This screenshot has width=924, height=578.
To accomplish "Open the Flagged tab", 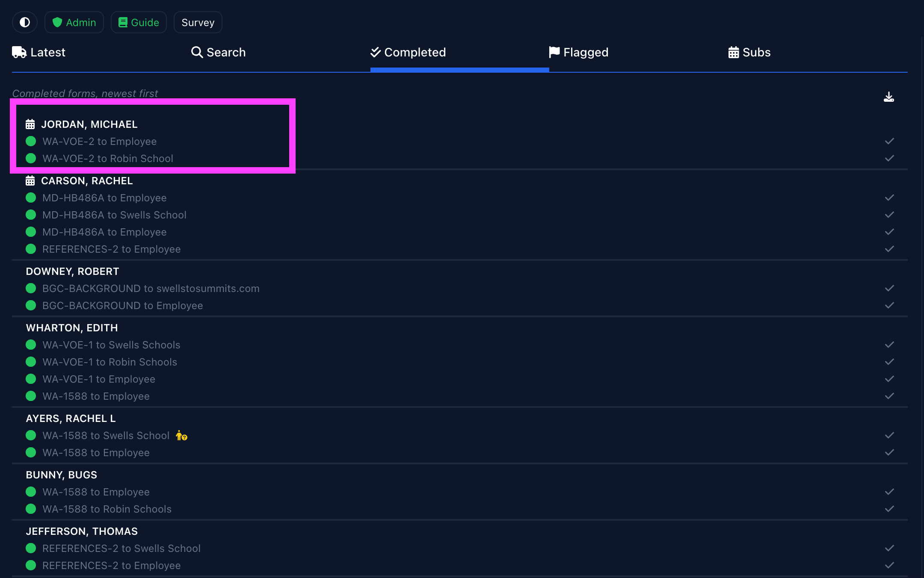I will pos(578,52).
